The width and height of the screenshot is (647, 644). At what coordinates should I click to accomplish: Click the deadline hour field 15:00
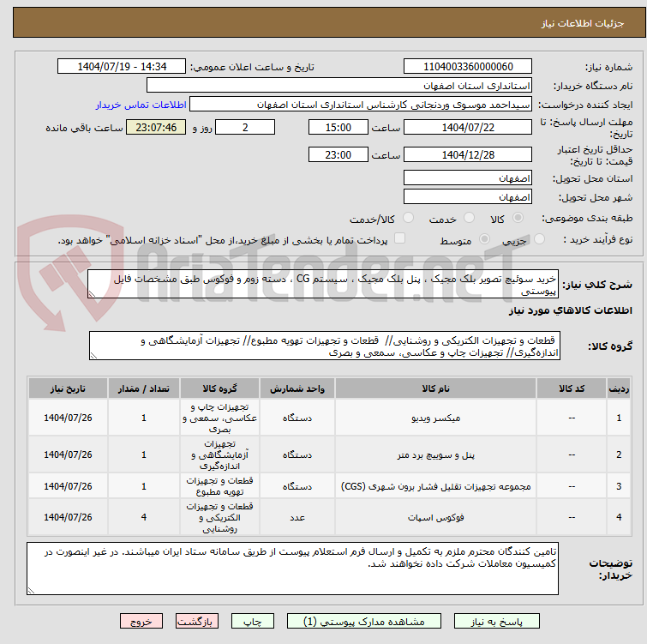pos(338,127)
